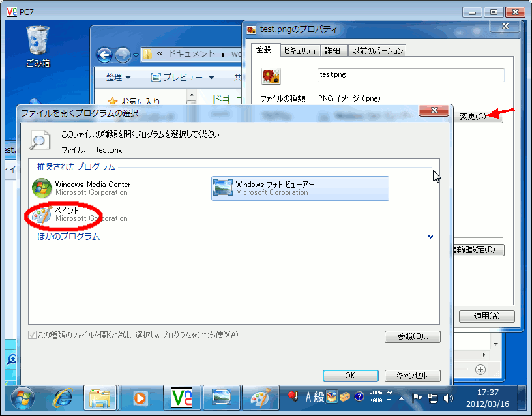Switch to the セキュリティ tab

(301, 50)
